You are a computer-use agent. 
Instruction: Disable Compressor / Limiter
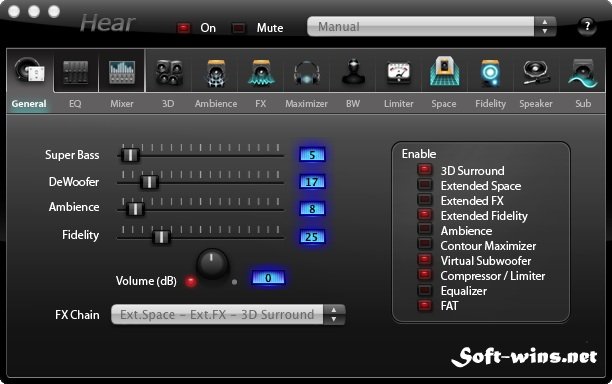point(425,275)
